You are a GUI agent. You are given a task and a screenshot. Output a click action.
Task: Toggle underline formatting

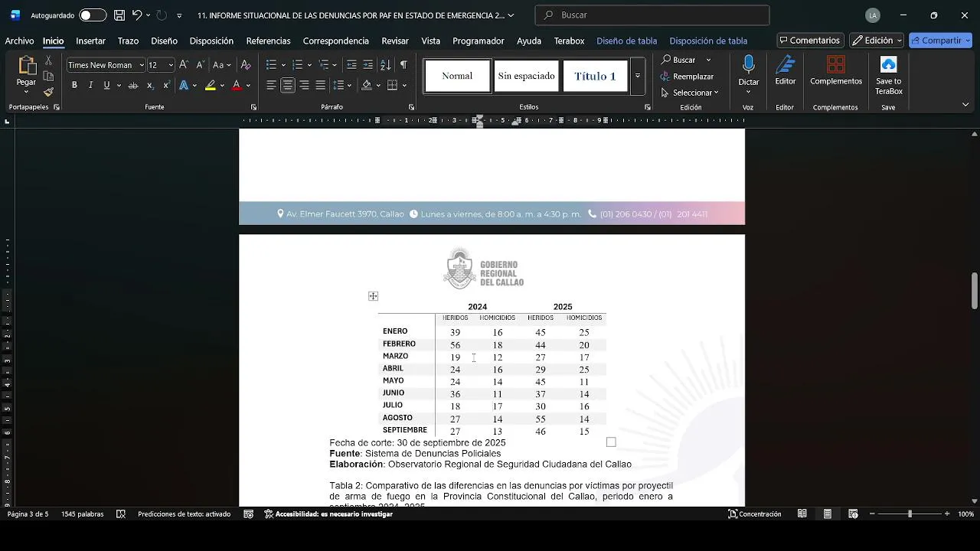tap(106, 86)
